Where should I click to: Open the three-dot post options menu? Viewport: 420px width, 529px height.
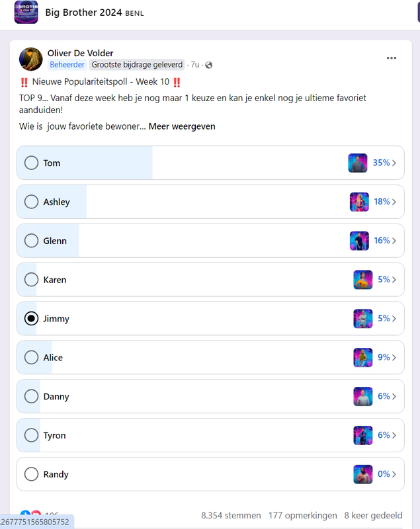pos(392,58)
